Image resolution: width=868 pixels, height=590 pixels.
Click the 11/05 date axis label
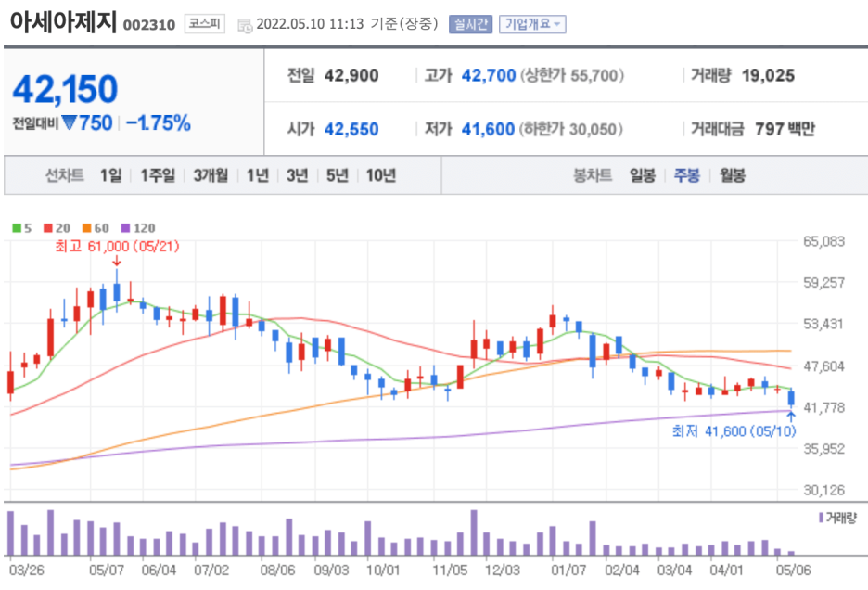(x=450, y=571)
